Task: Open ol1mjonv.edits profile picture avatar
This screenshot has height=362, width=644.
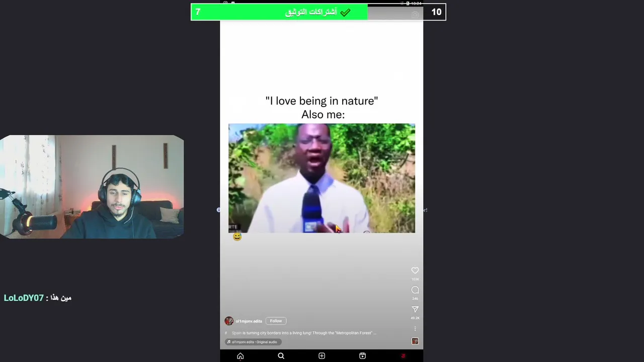Action: (x=229, y=321)
